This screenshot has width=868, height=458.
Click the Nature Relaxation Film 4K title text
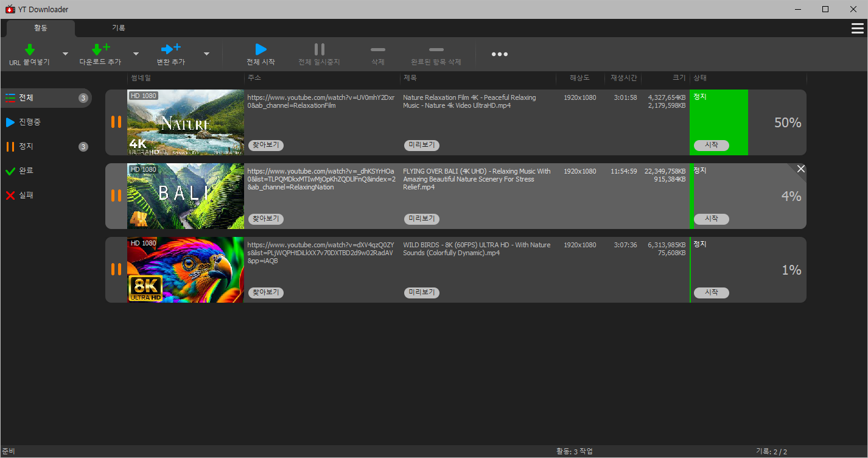tap(469, 102)
